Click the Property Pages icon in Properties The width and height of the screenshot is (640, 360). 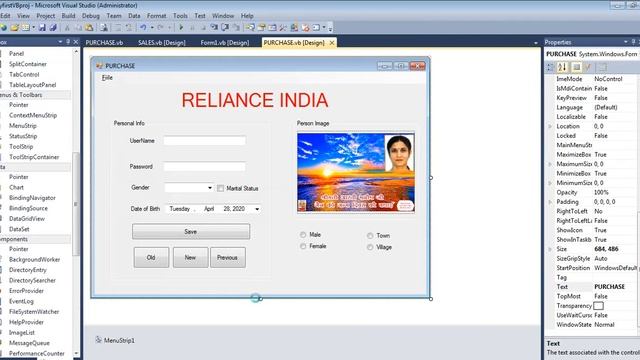(x=602, y=67)
